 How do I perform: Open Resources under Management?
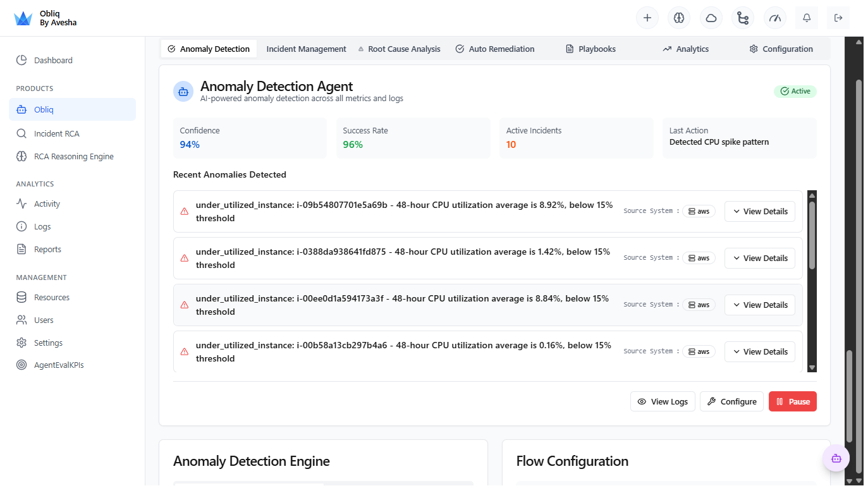tap(72, 297)
